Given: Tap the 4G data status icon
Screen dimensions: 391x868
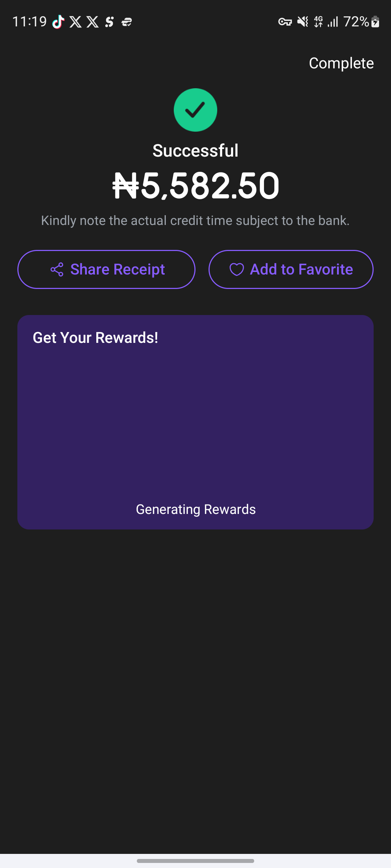Looking at the screenshot, I should (x=319, y=22).
